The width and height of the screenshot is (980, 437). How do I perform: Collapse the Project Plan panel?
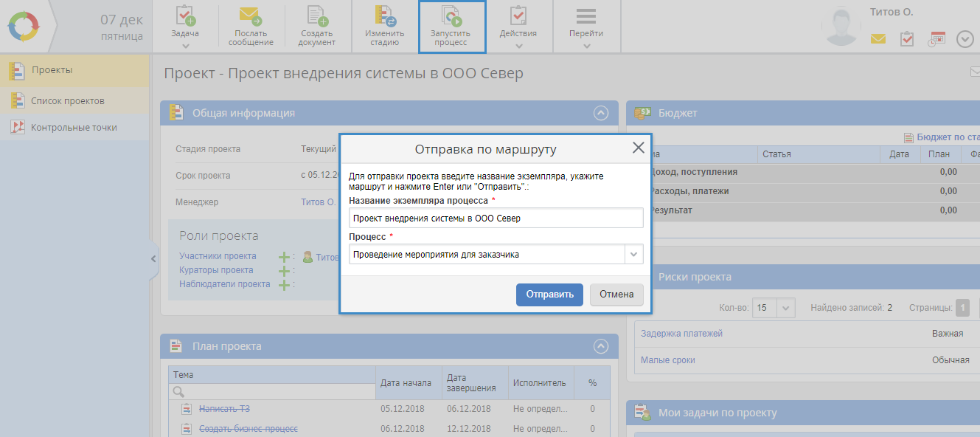[x=601, y=346]
